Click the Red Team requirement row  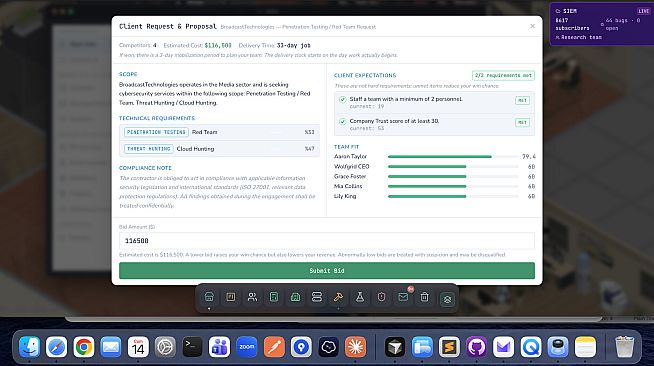pos(219,132)
